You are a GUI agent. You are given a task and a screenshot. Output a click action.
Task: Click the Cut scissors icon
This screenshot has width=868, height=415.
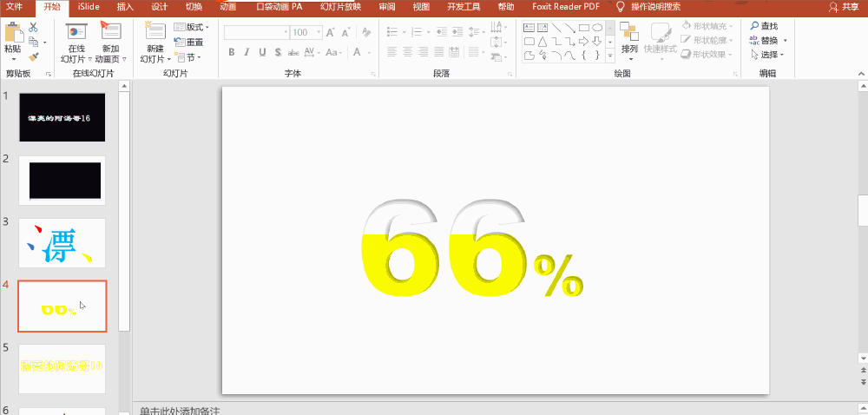point(33,27)
